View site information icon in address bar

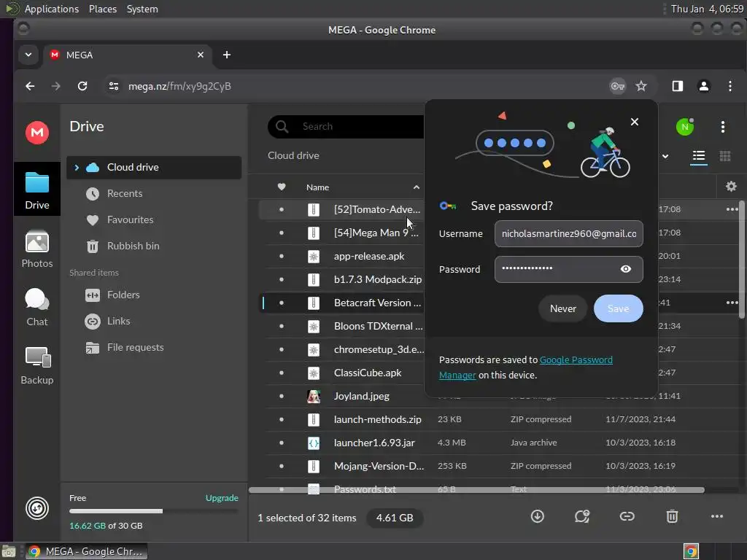113,86
